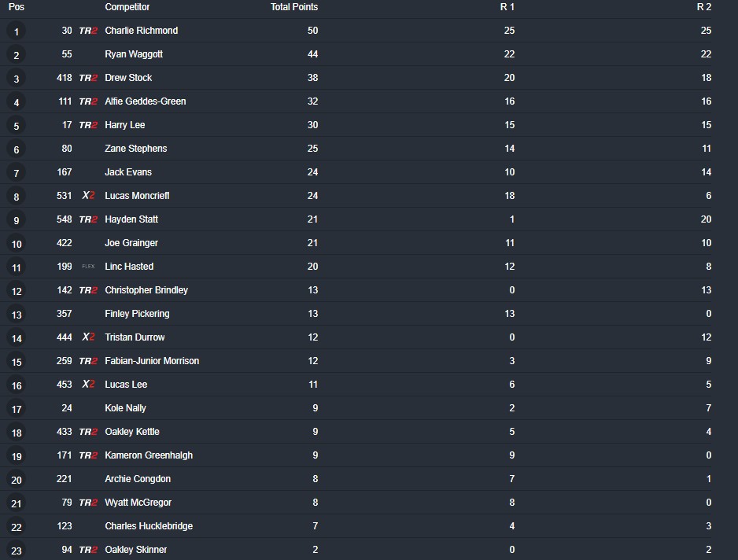Click the X2 icon beside Tristan Durrow
The width and height of the screenshot is (738, 560).
coord(88,337)
